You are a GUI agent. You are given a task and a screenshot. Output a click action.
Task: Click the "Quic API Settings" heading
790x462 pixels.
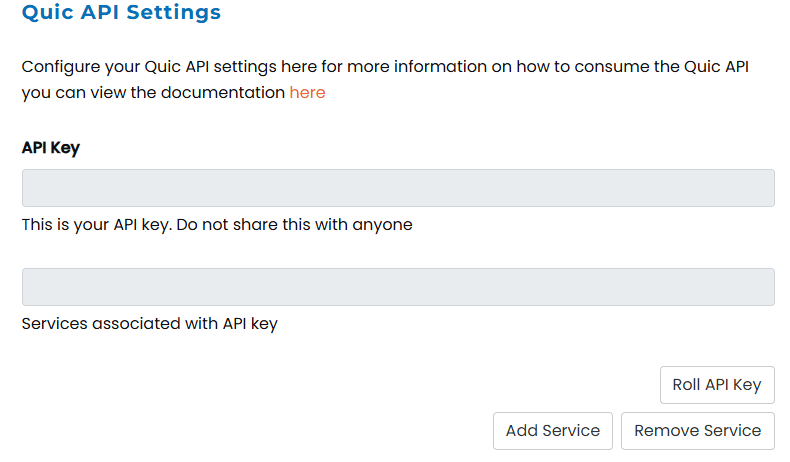[121, 13]
